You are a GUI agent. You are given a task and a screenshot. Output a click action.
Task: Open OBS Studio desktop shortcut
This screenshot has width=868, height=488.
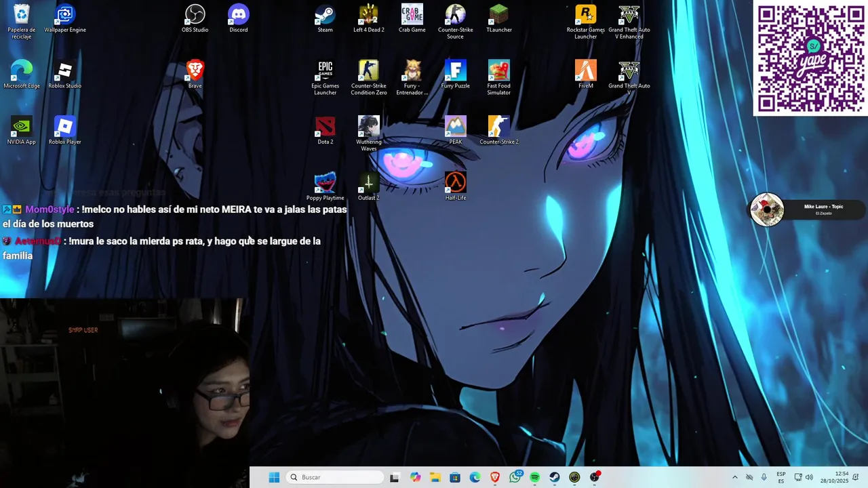point(195,19)
